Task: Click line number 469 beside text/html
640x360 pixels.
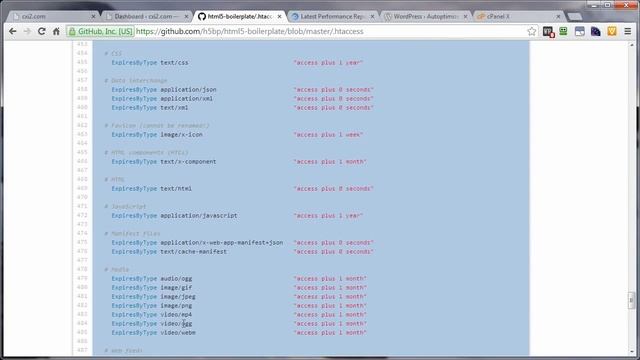Action: (x=82, y=188)
